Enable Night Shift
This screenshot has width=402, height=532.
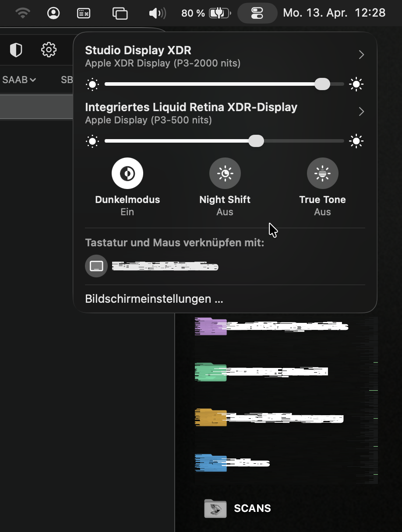point(225,174)
